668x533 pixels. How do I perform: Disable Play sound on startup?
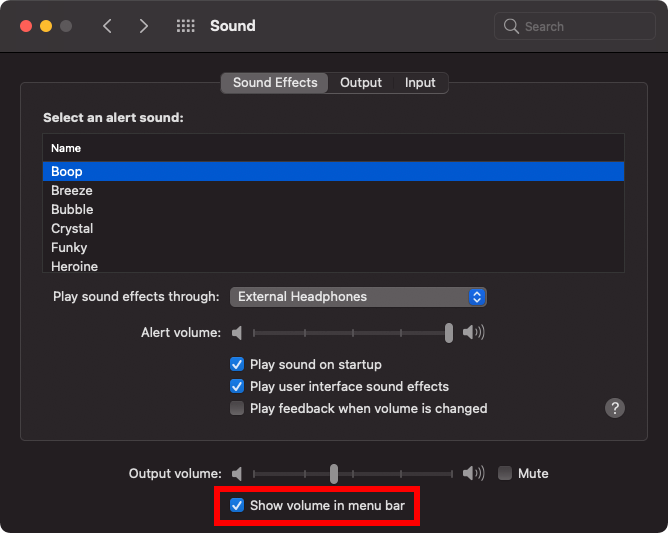point(237,364)
